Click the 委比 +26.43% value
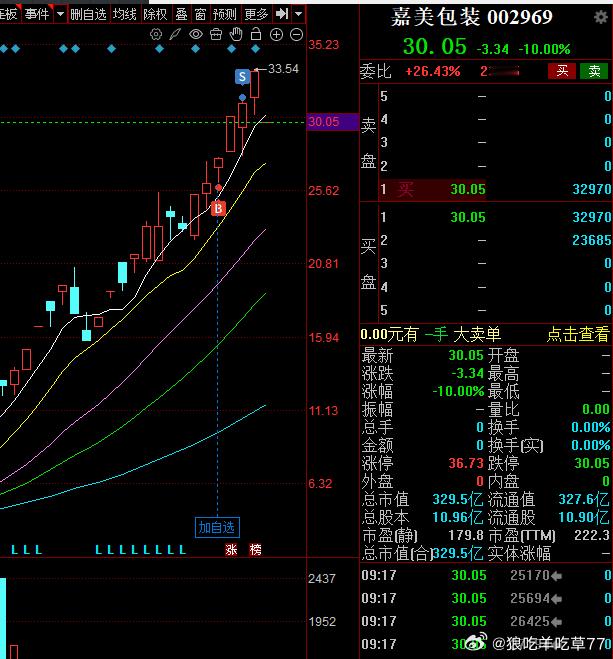 coord(433,71)
